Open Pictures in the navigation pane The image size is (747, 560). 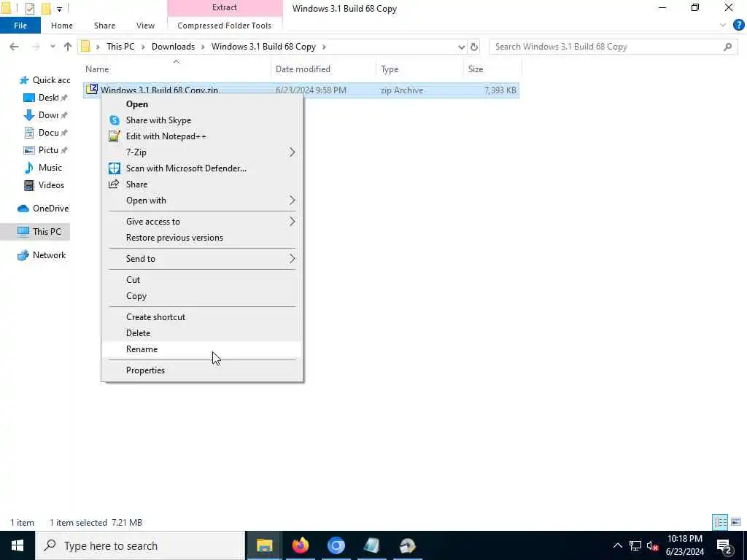[x=46, y=150]
